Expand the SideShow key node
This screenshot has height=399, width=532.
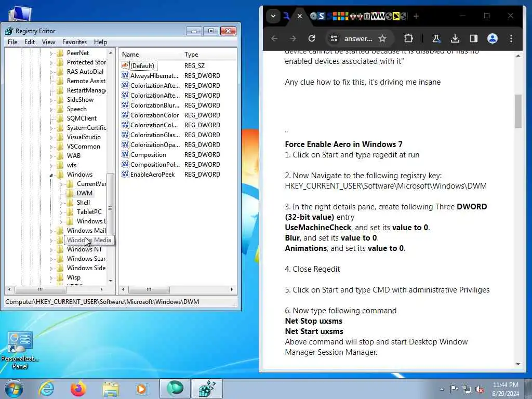click(x=51, y=100)
